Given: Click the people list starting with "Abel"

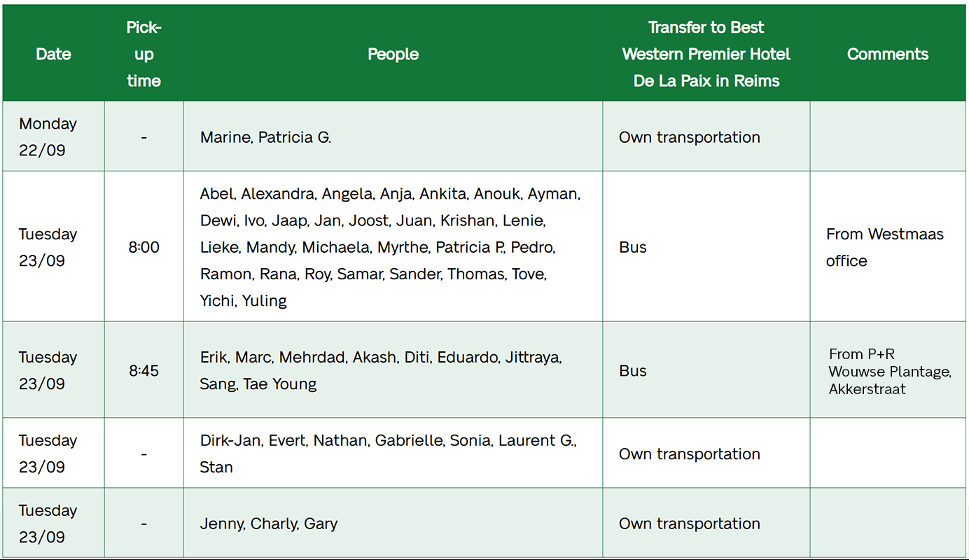Looking at the screenshot, I should pos(390,247).
